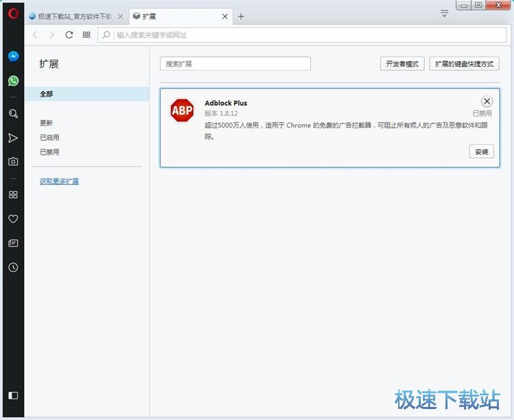Open bookmarks heart icon
514x420 pixels.
point(13,219)
